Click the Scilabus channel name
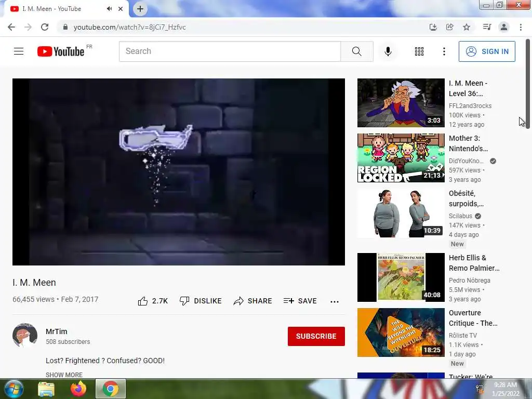The height and width of the screenshot is (399, 532). pyautogui.click(x=460, y=216)
